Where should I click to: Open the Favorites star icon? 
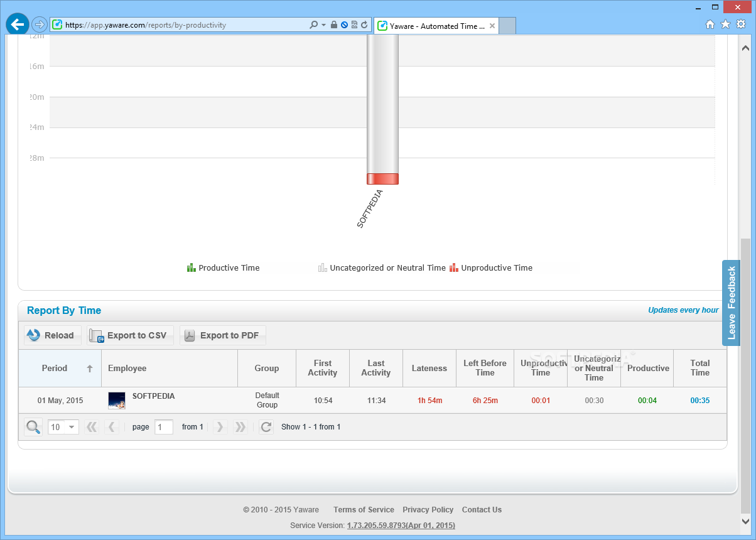tap(725, 24)
